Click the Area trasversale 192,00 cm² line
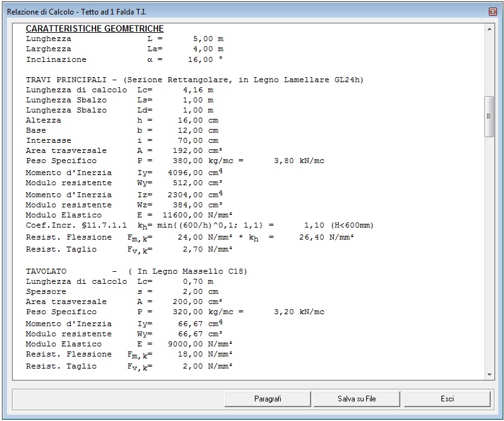This screenshot has height=421, width=504. [124, 150]
